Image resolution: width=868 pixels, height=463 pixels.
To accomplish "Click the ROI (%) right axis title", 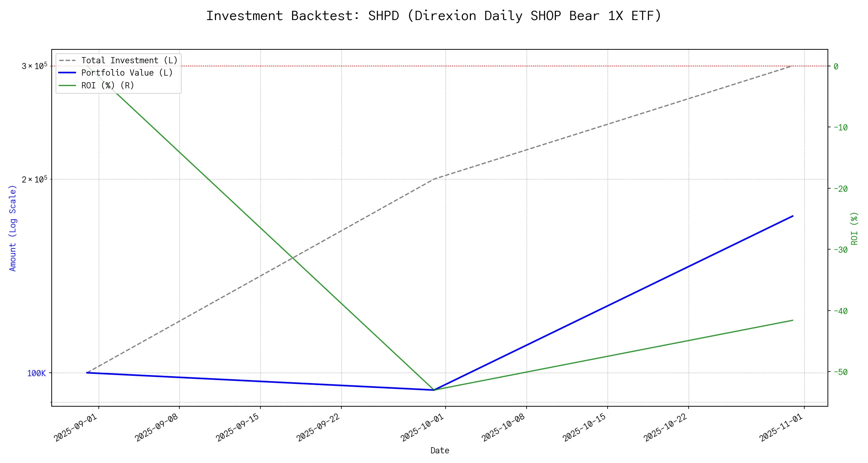I will (x=854, y=228).
